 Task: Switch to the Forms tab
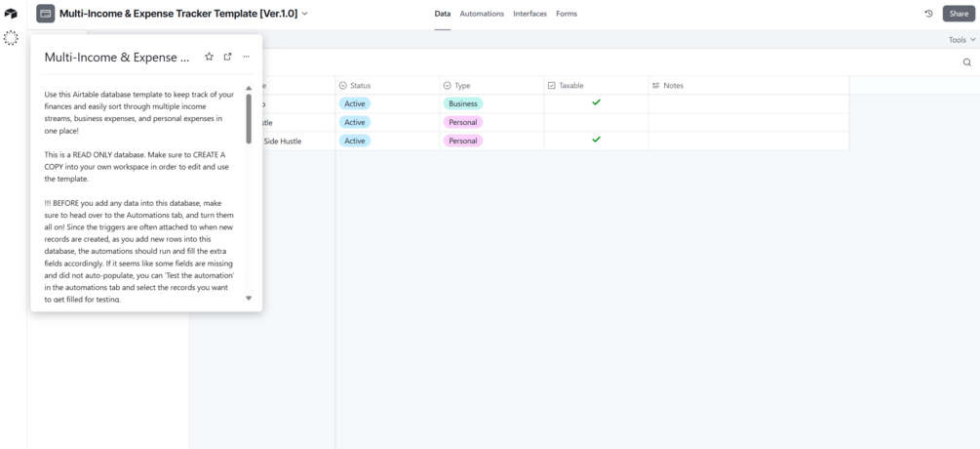tap(567, 14)
